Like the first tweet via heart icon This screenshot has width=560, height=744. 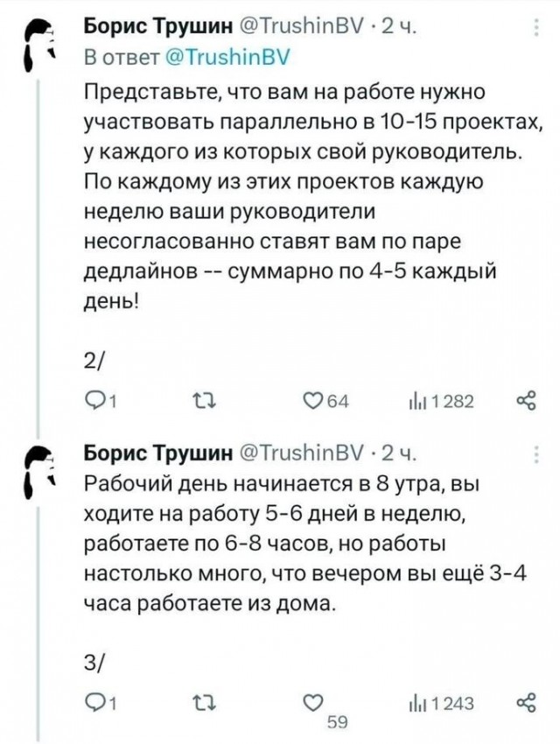coord(311,399)
